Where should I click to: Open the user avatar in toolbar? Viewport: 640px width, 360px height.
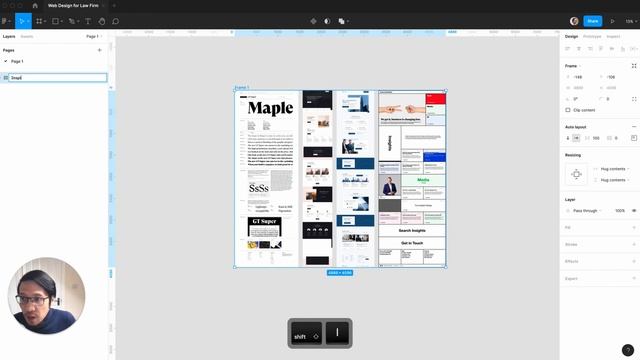click(x=574, y=21)
